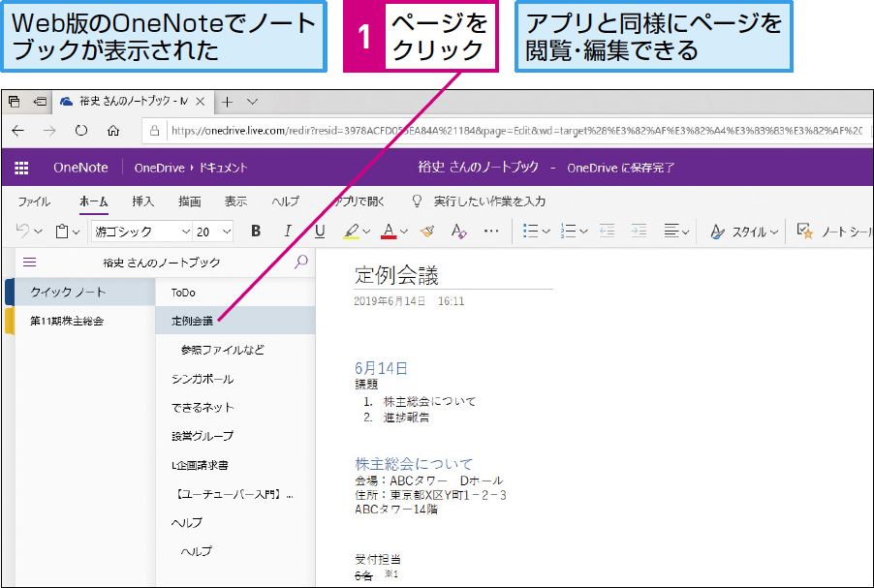This screenshot has height=588, width=874.
Task: Switch to the 挿入 tab
Action: coord(142,201)
